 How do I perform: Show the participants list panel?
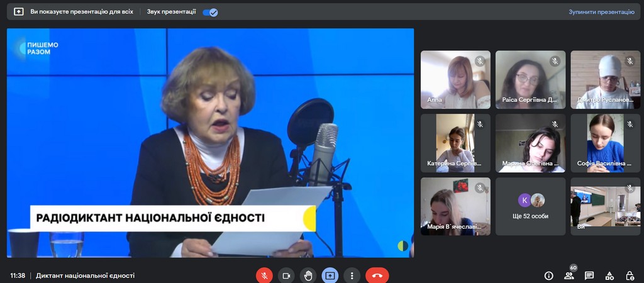coord(569,275)
